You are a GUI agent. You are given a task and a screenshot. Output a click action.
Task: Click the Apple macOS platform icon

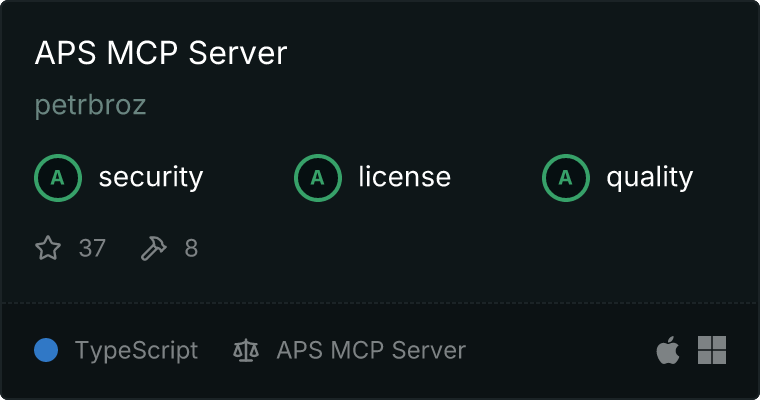click(x=667, y=350)
